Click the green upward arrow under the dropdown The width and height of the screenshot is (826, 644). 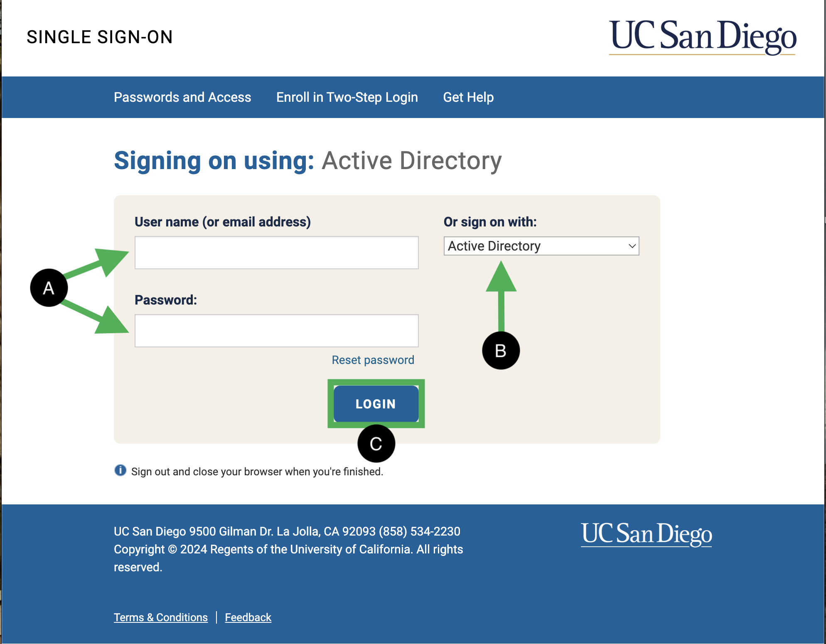pyautogui.click(x=501, y=291)
